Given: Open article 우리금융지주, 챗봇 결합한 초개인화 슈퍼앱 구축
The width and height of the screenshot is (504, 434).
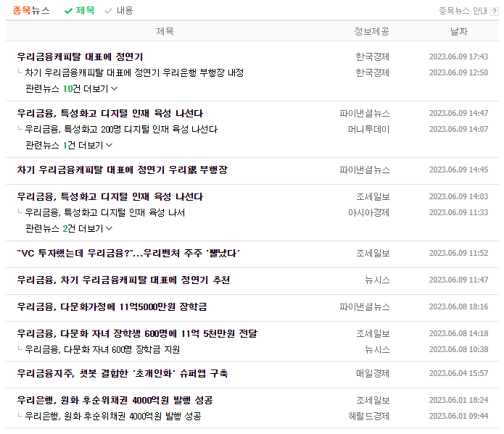Looking at the screenshot, I should coord(123,373).
